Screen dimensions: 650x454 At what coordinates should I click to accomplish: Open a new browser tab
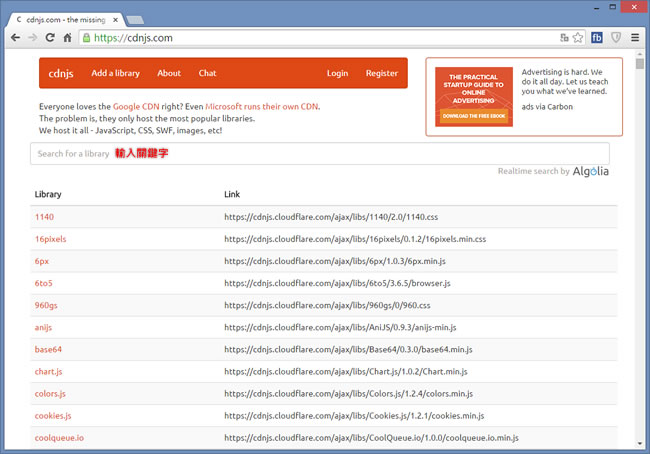pyautogui.click(x=133, y=18)
